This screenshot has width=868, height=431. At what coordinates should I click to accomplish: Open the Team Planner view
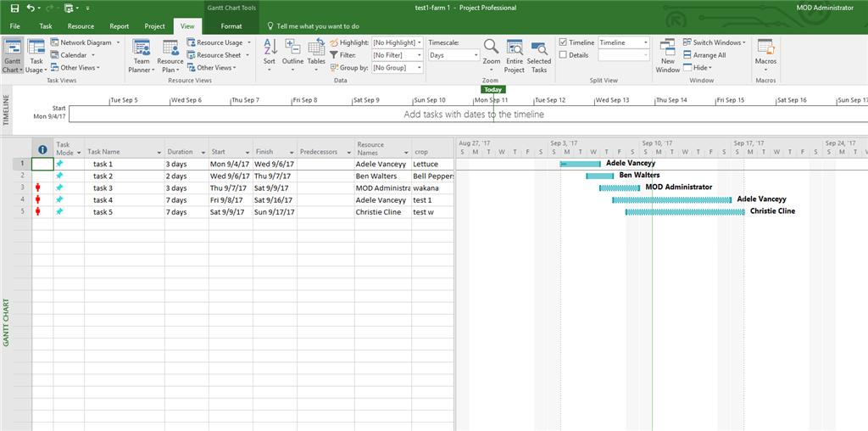click(x=142, y=57)
